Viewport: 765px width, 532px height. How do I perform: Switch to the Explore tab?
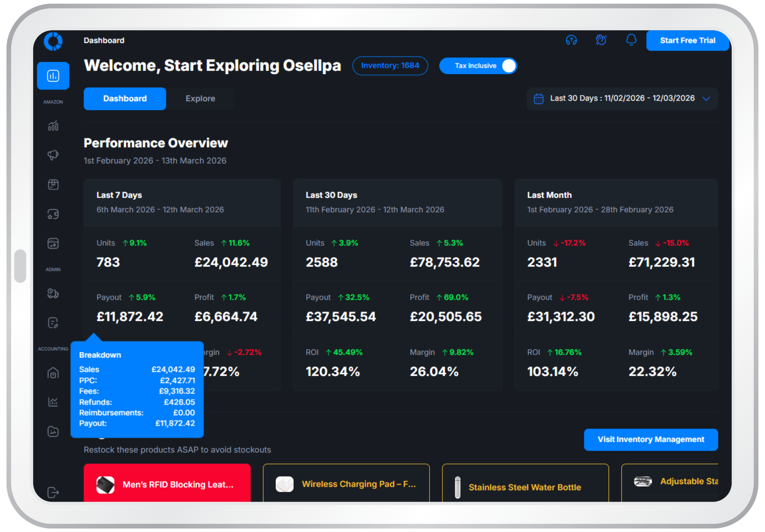pyautogui.click(x=200, y=99)
